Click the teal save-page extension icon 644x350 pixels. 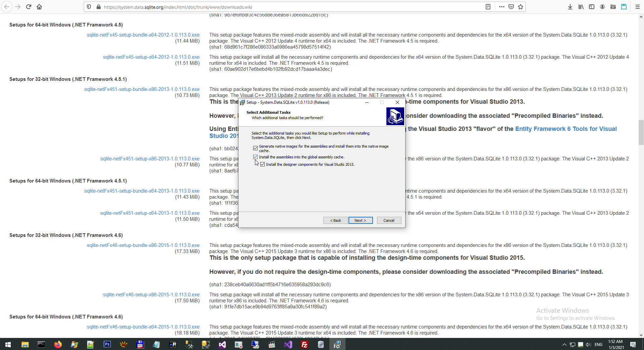click(x=624, y=7)
